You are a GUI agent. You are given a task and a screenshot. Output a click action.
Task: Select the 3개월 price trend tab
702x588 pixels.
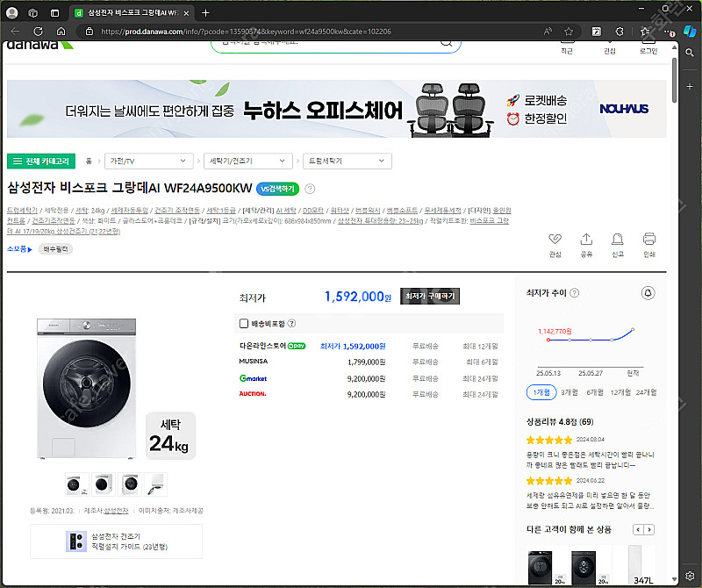(x=569, y=392)
